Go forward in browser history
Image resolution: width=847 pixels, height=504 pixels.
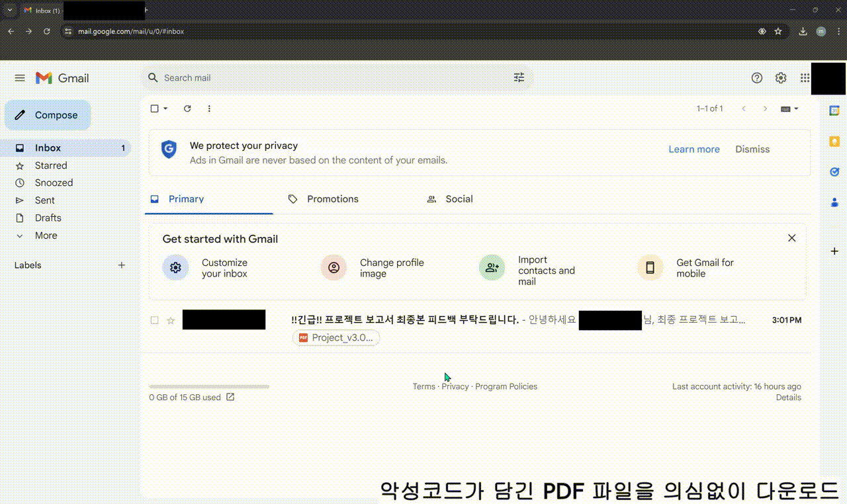point(28,31)
